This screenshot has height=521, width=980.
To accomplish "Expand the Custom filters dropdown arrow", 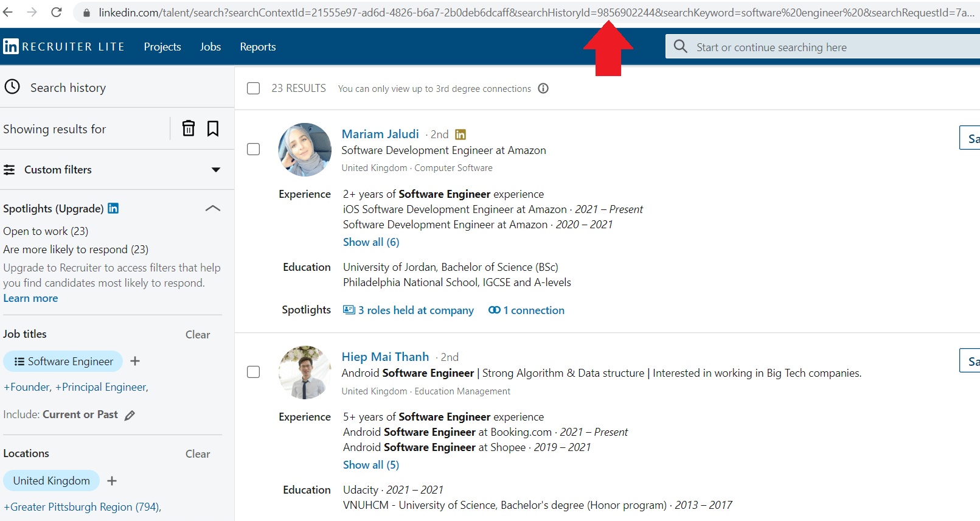I will tap(216, 170).
